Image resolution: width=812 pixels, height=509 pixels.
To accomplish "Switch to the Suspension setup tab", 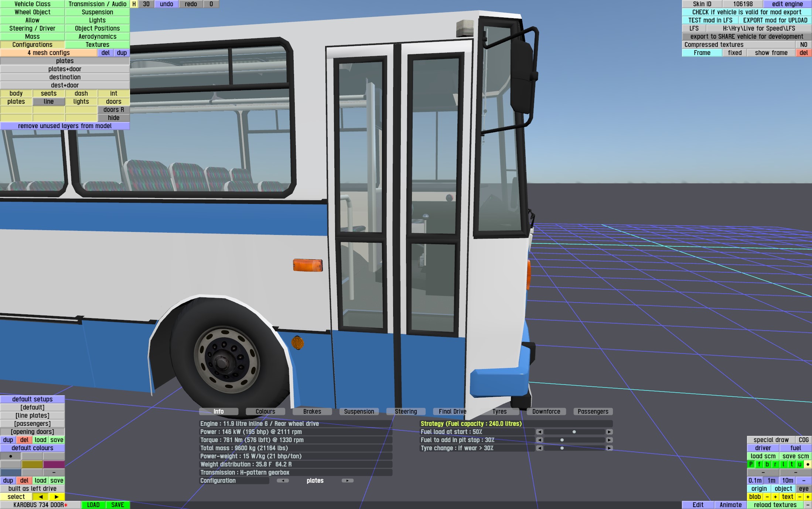I will coord(359,411).
